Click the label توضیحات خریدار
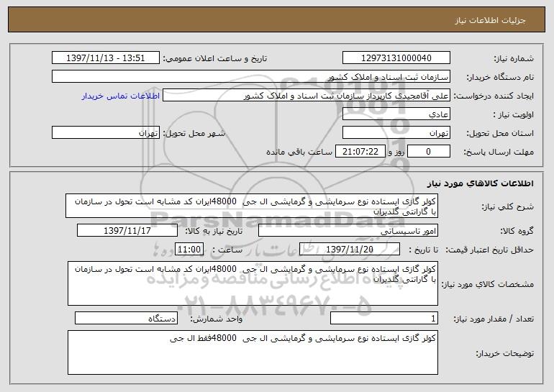Screen dimensions: 554x392 tap(505, 353)
